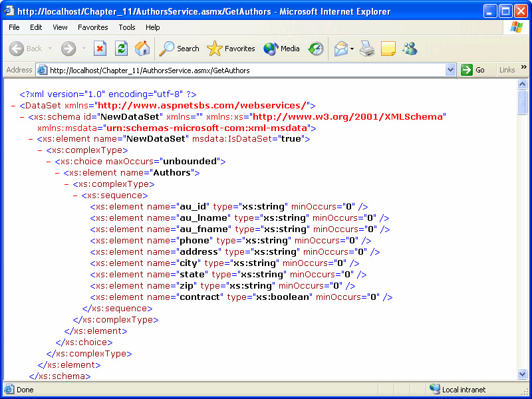532x399 pixels.
Task: Collapse the DataSet root XML node
Action: (x=14, y=105)
